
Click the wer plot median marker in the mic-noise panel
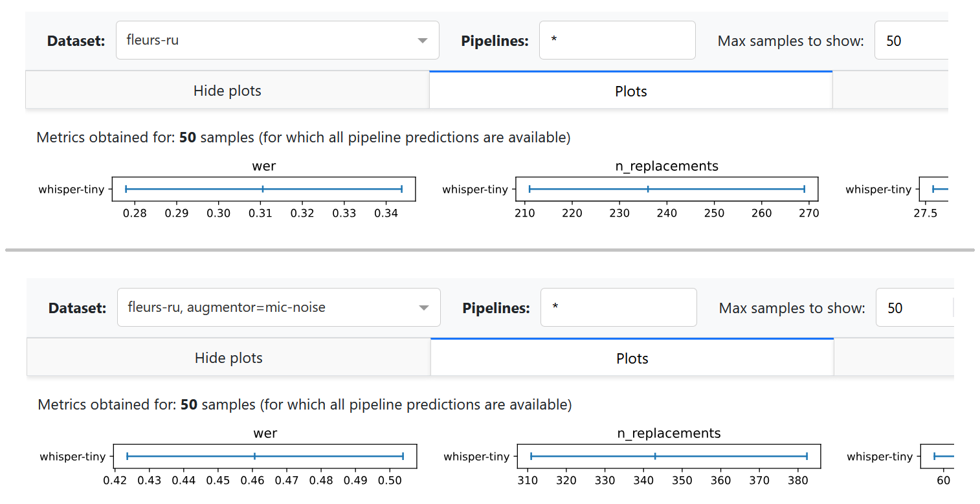[255, 456]
